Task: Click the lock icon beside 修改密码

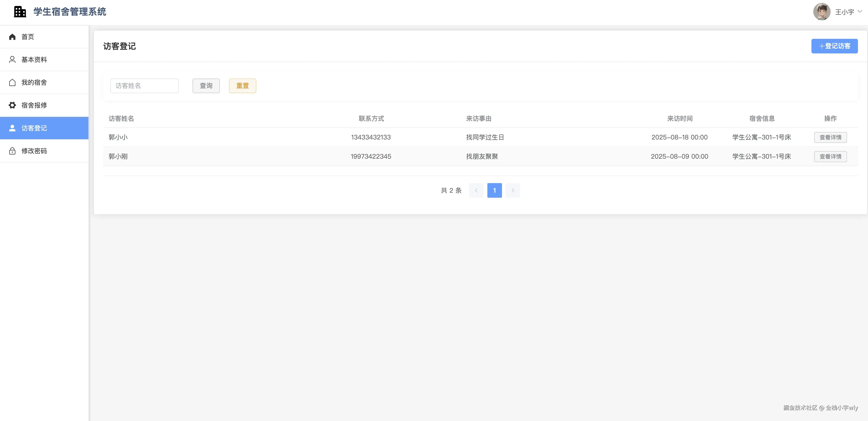Action: [13, 151]
